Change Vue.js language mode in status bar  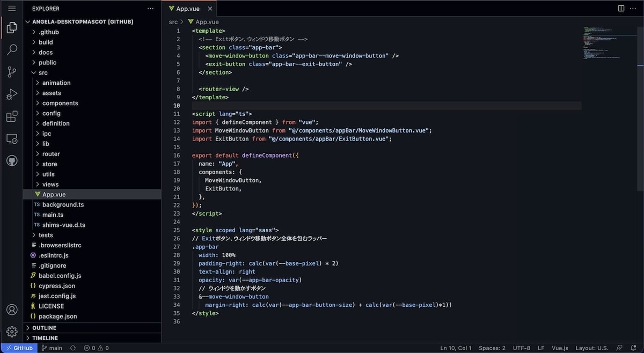[560, 348]
